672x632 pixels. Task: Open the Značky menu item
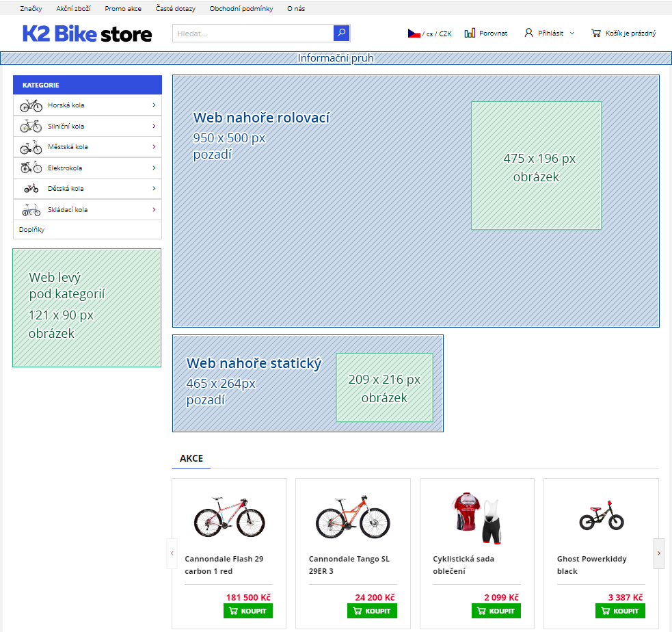coord(31,9)
